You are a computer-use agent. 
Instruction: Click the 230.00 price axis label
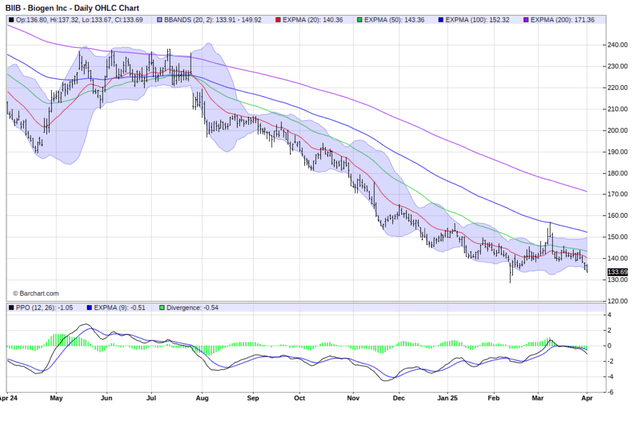[618, 66]
